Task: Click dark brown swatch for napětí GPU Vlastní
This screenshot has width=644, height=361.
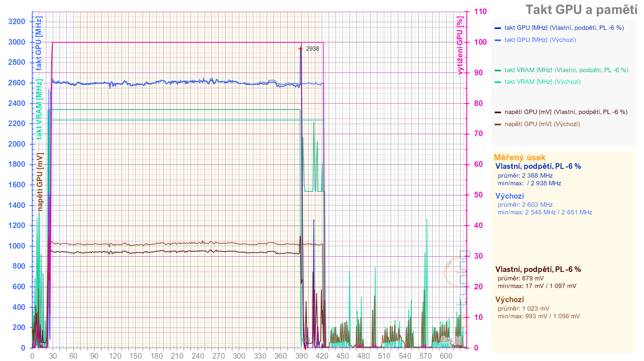Action: pos(498,112)
